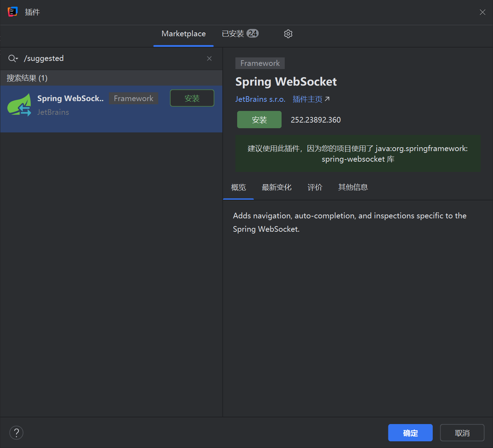
Task: Cancel with the 取消 button
Action: tap(462, 433)
